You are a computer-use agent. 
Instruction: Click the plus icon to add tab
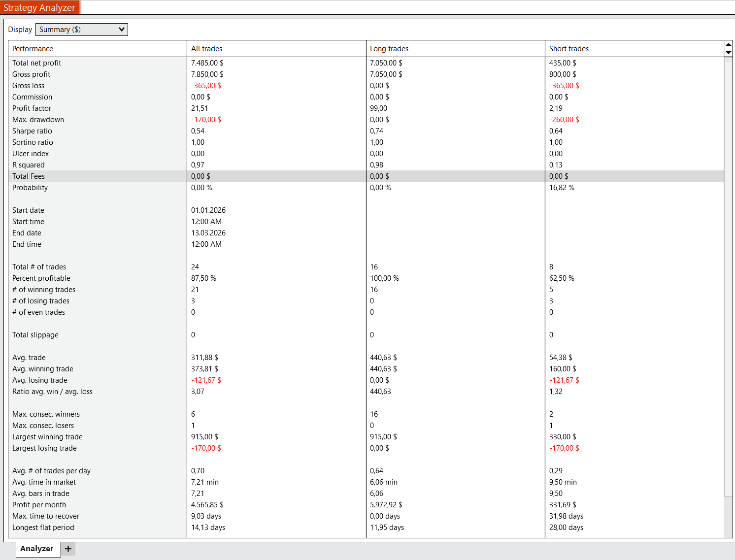click(68, 549)
